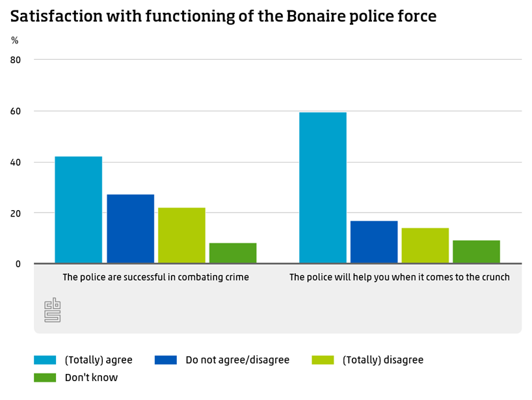Viewport: 532px width, 400px height.
Task: Toggle the "Do not agree/disagree" legend label
Action: tap(237, 360)
